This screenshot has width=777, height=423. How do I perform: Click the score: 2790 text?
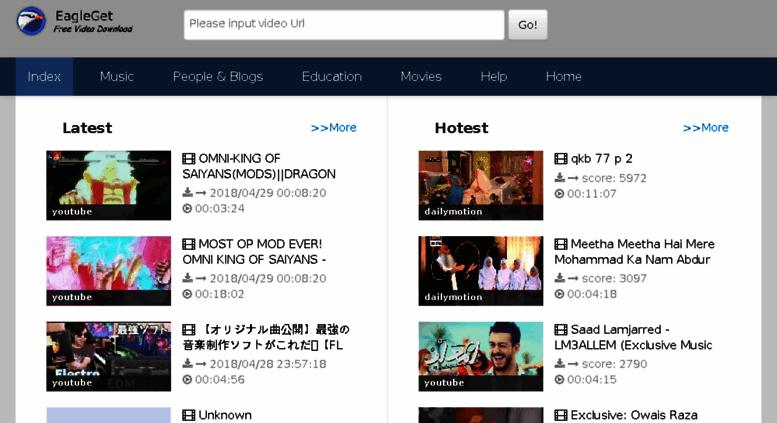[614, 364]
